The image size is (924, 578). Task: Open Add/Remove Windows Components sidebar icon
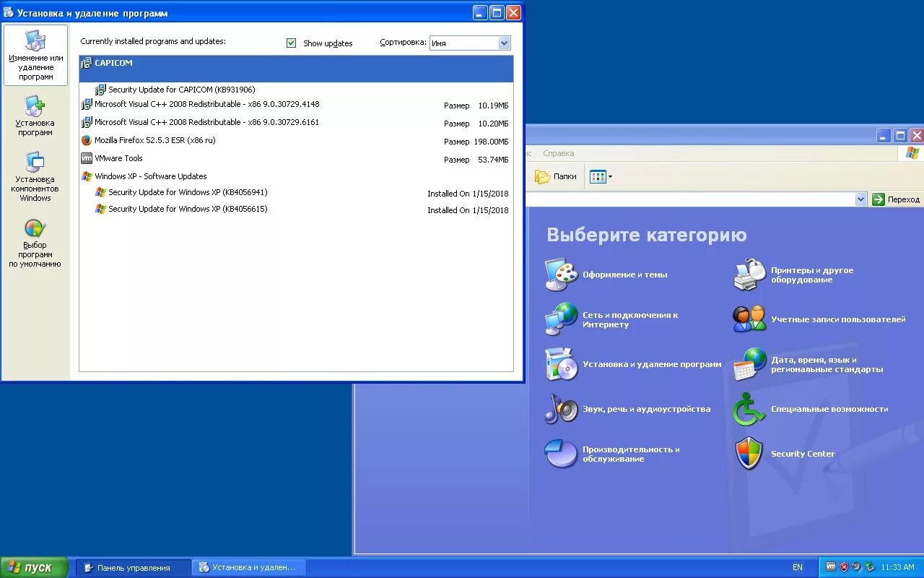pyautogui.click(x=35, y=163)
